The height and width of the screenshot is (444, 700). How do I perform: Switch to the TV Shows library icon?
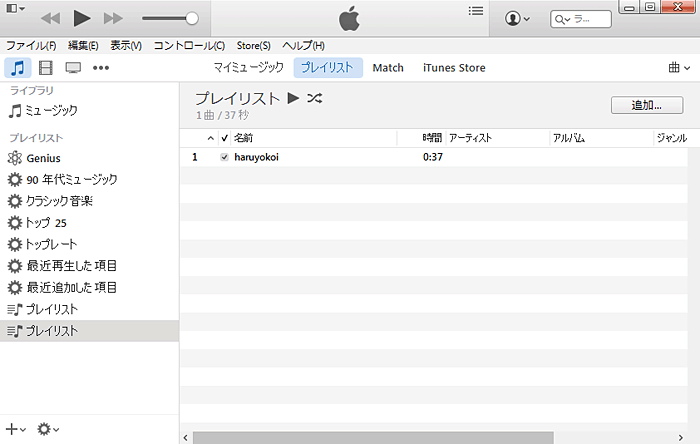coord(73,68)
